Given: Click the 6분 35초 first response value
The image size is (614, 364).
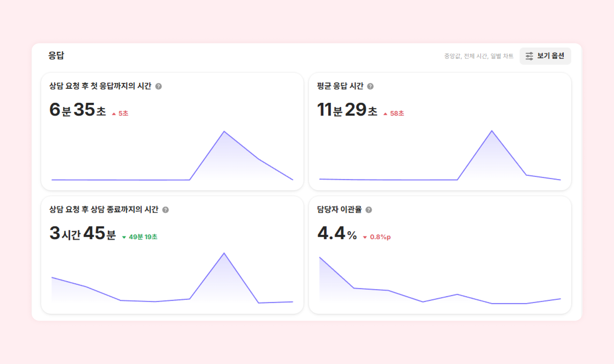Looking at the screenshot, I should (77, 110).
